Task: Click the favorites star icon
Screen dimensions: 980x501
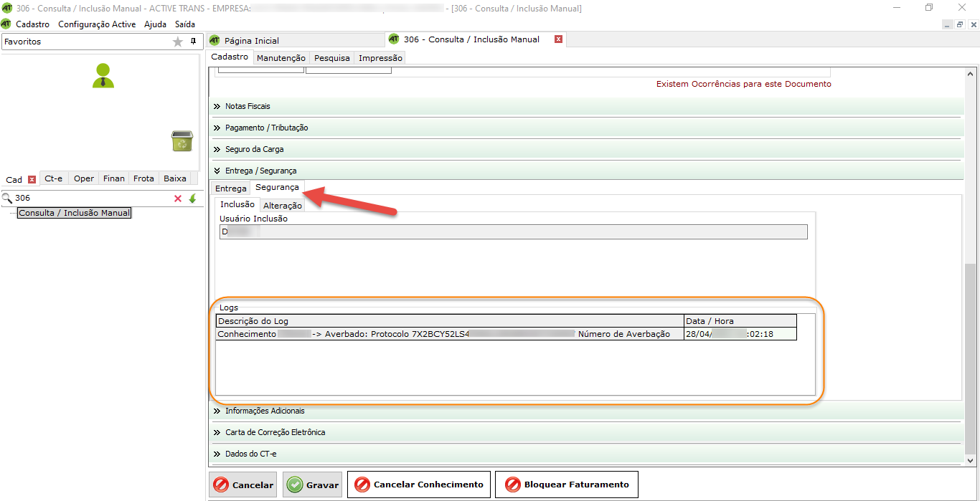Action: pos(178,42)
